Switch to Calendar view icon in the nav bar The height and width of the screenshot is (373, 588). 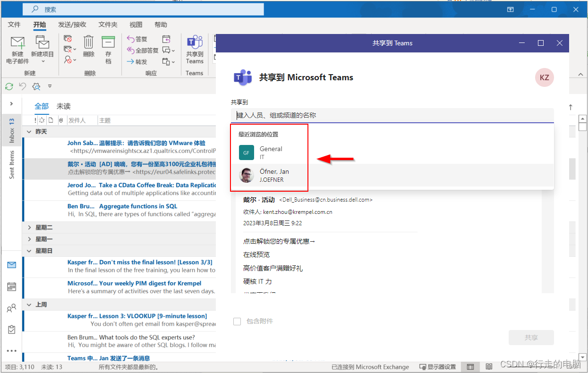[12, 287]
